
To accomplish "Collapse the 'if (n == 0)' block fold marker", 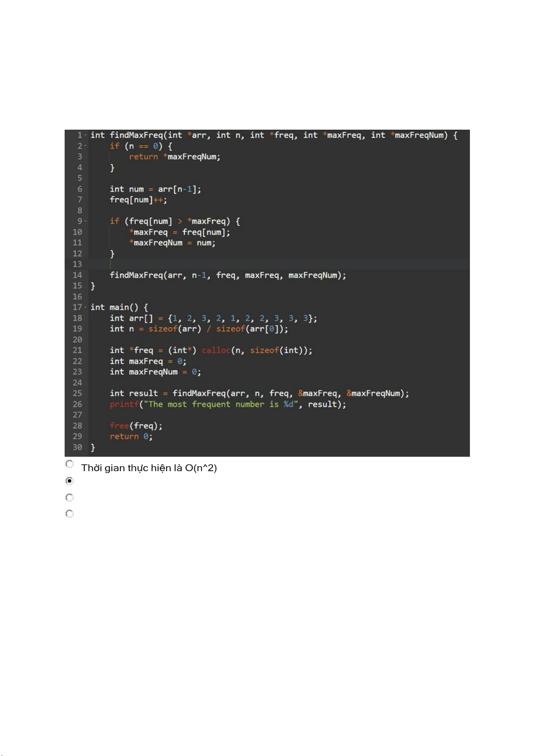I will [85, 146].
